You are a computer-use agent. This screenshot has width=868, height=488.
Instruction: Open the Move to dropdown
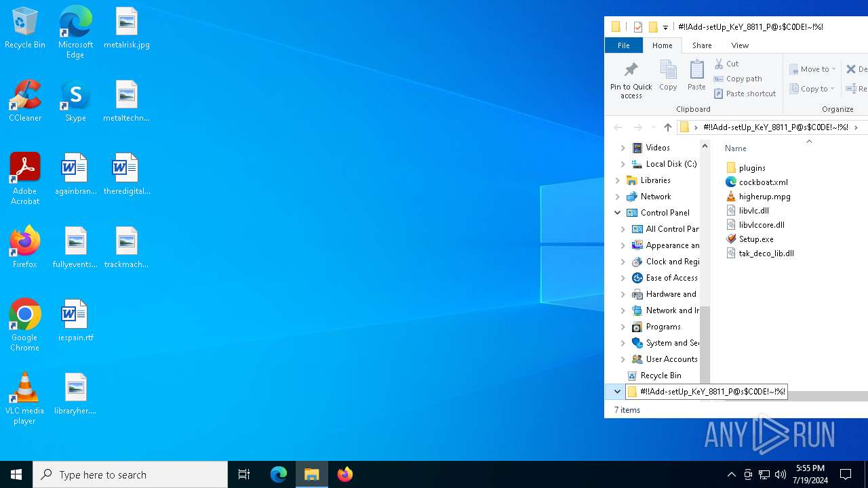pyautogui.click(x=813, y=69)
